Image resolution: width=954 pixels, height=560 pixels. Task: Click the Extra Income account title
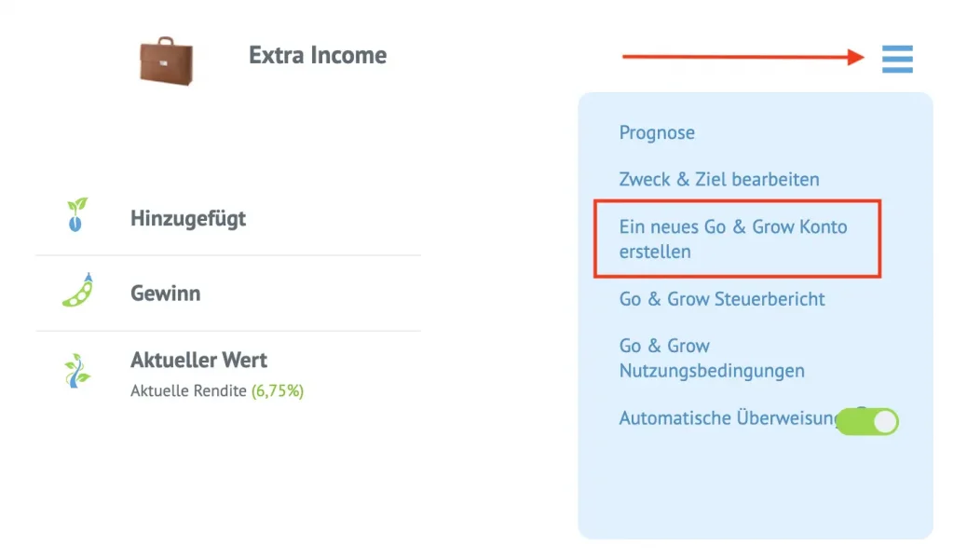pos(318,56)
